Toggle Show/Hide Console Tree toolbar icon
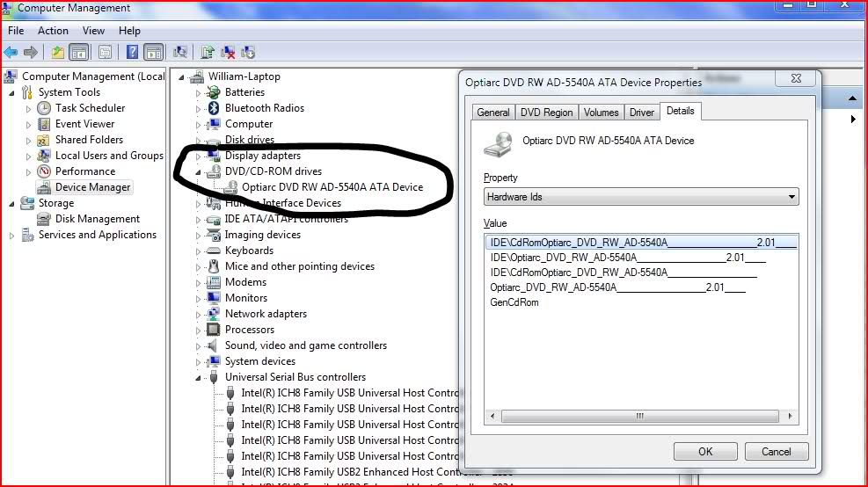The height and width of the screenshot is (487, 868). tap(79, 53)
